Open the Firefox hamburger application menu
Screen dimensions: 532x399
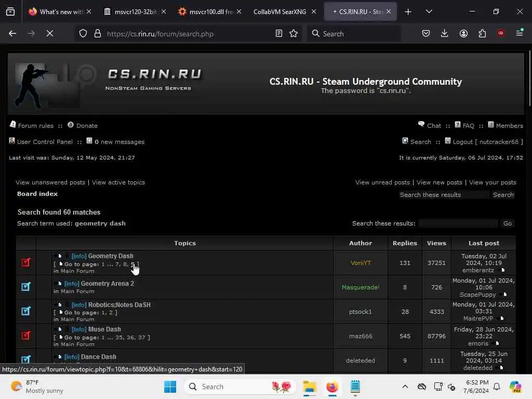tap(520, 33)
